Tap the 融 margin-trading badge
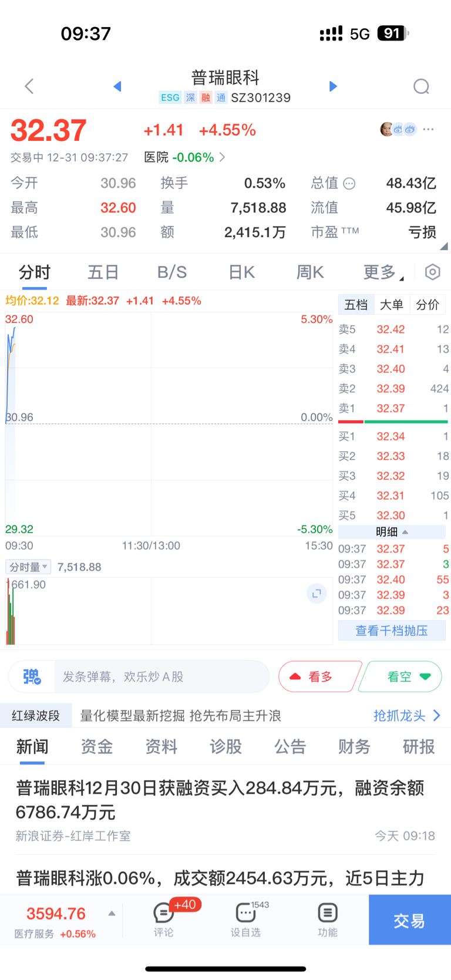The width and height of the screenshot is (451, 980). click(x=206, y=97)
